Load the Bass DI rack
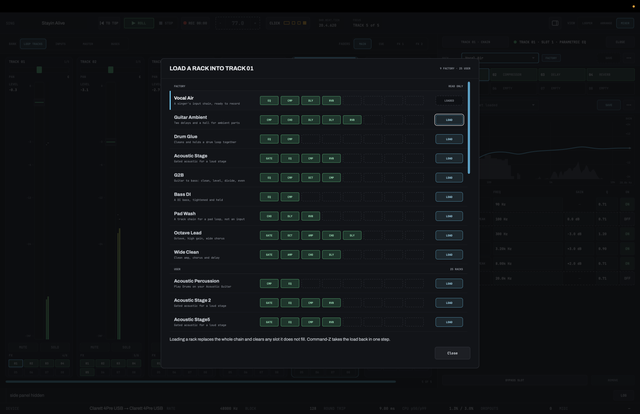Screen dimensions: 640x414 (x=449, y=196)
